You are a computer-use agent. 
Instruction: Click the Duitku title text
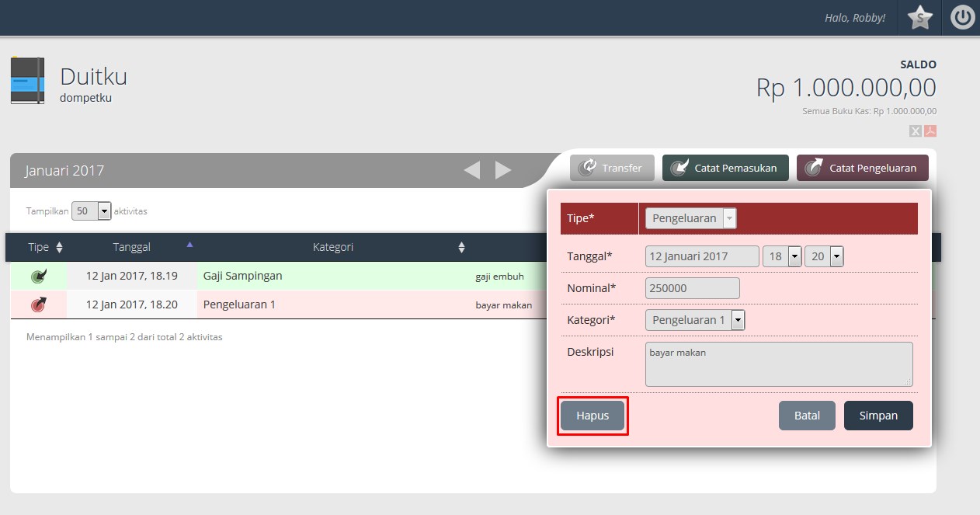click(x=93, y=76)
